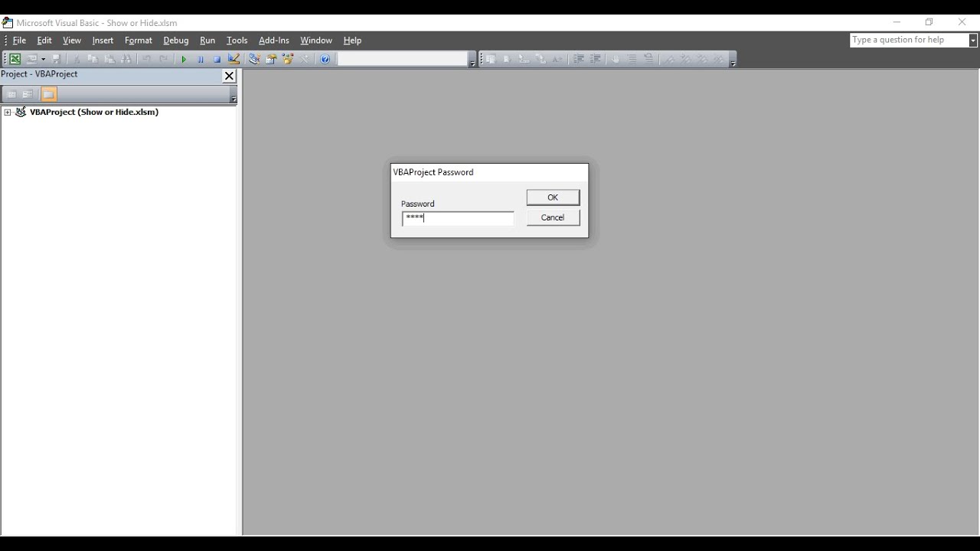Image resolution: width=980 pixels, height=551 pixels.
Task: Open the Object Browser toolbar icon
Action: [288, 59]
